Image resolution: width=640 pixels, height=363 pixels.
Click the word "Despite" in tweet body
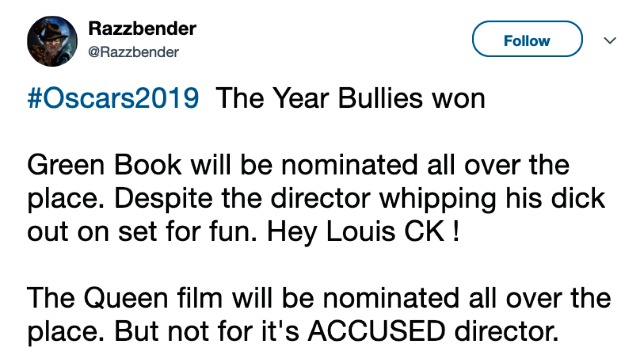[163, 199]
